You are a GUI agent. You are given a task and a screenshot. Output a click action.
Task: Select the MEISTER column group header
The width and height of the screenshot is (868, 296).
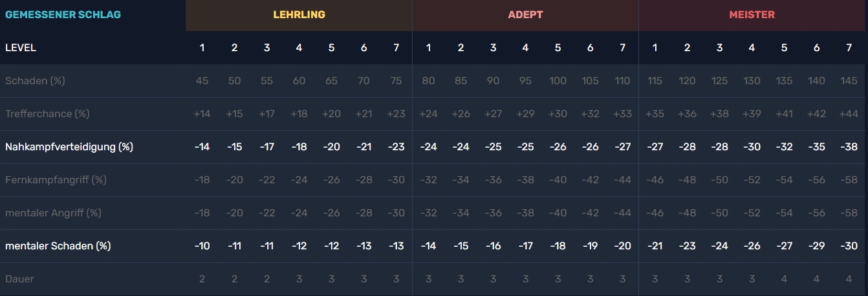coord(752,15)
